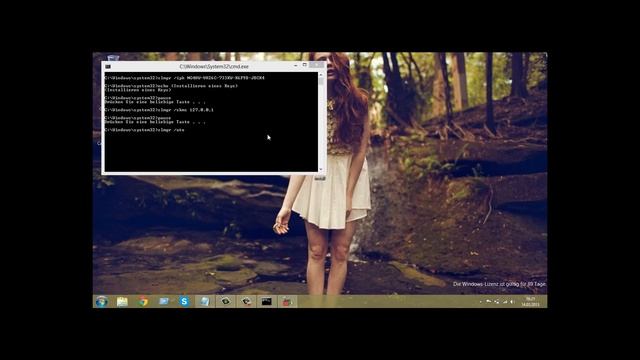640x360 pixels.
Task: Click the cmd scrollbar down arrow
Action: (320, 169)
